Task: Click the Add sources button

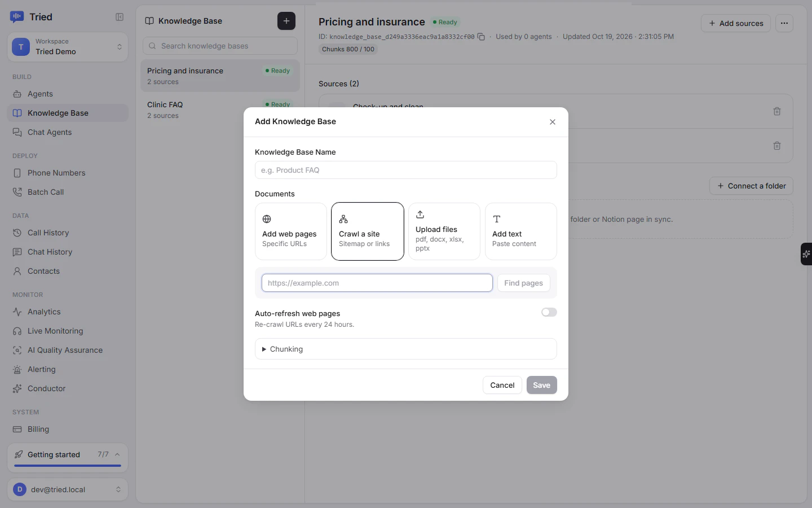Action: pyautogui.click(x=736, y=23)
